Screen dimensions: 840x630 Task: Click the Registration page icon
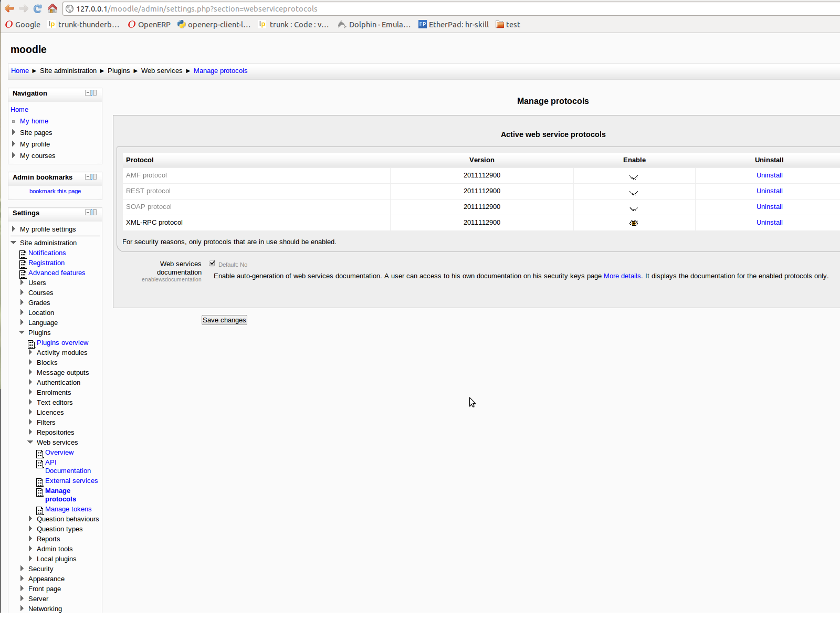(x=23, y=264)
